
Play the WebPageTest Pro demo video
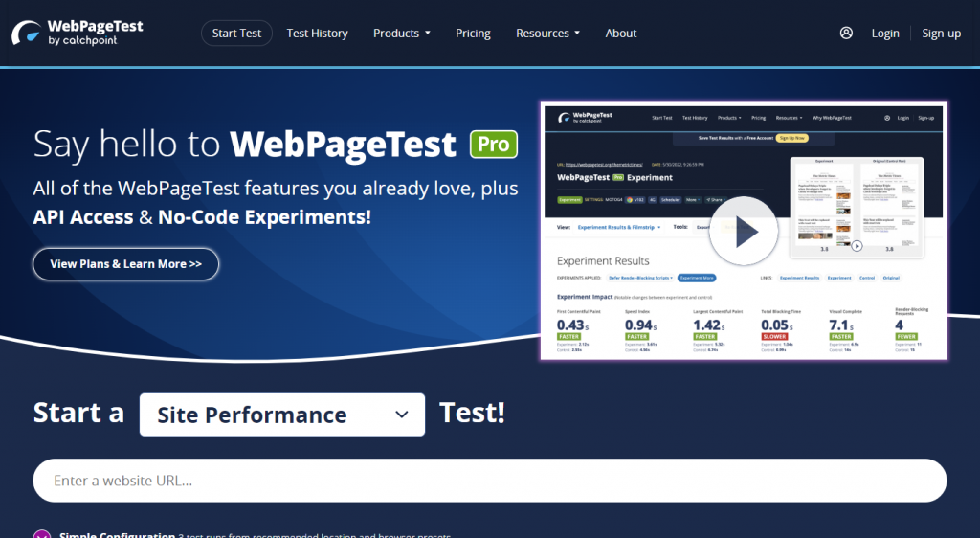click(744, 232)
